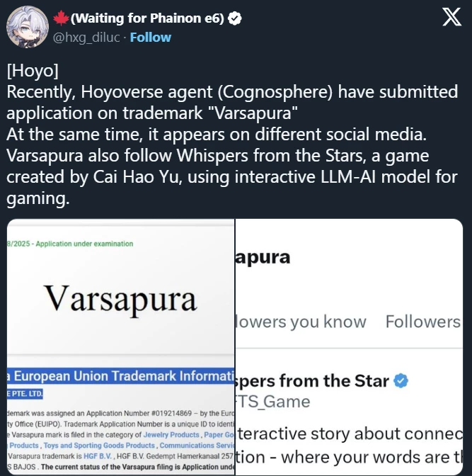Viewport: 472px width, 476px height.
Task: Click Toys and Sporting Goods Products link
Action: tap(99, 446)
